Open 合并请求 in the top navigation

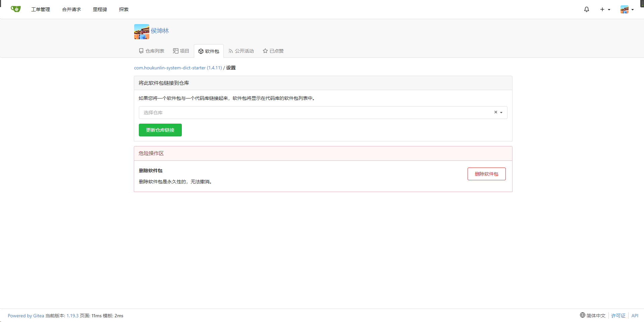(x=71, y=9)
